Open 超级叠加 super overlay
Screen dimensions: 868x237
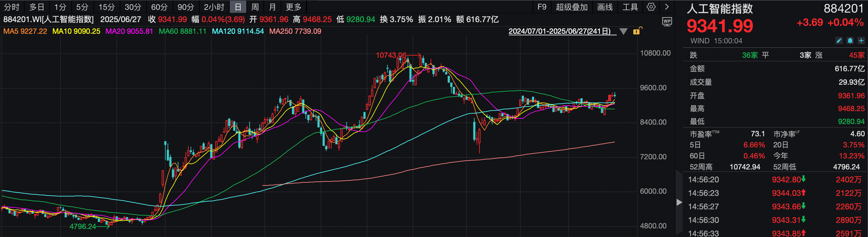tap(572, 7)
